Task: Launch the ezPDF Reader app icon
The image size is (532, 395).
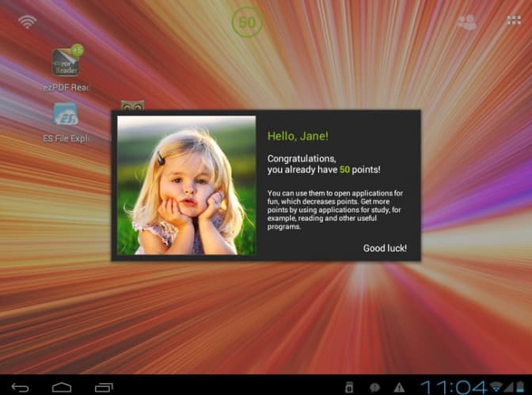Action: coord(66,61)
